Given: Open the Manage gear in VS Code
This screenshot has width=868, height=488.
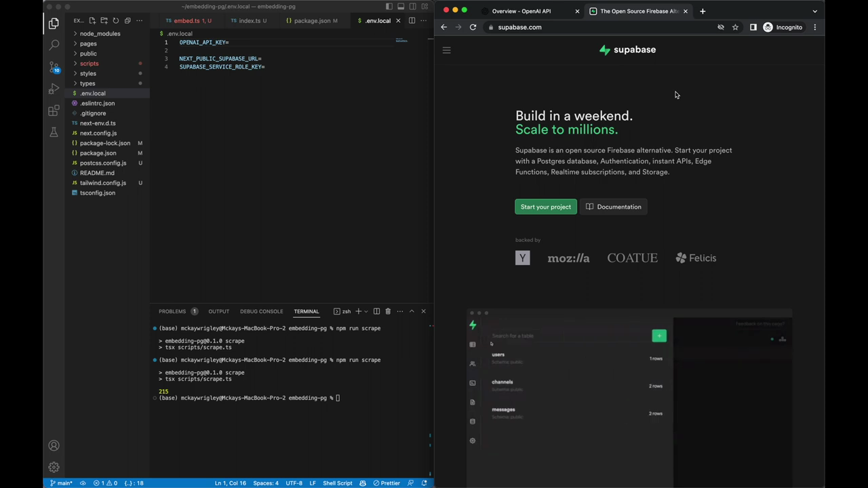Looking at the screenshot, I should (54, 467).
